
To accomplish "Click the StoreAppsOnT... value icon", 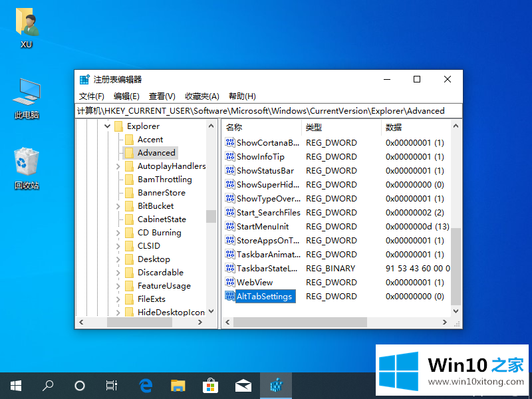I will [x=229, y=240].
